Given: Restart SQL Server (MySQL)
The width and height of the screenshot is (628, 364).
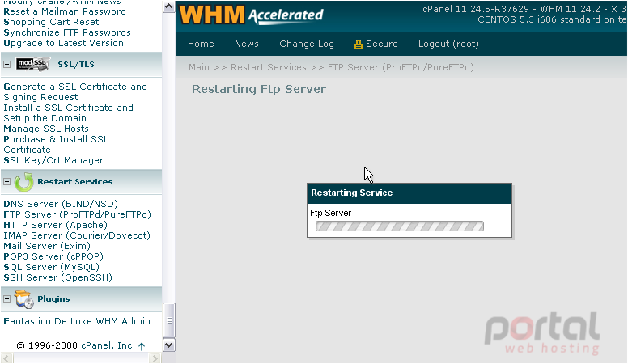Looking at the screenshot, I should tap(51, 267).
